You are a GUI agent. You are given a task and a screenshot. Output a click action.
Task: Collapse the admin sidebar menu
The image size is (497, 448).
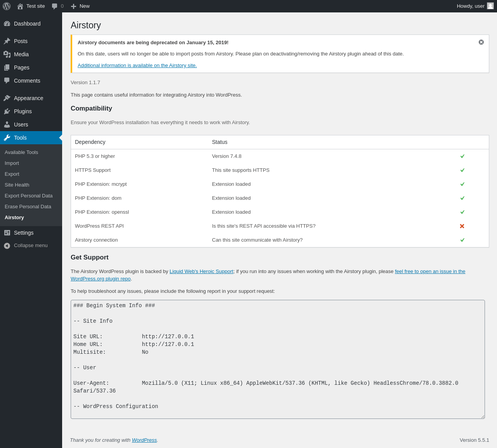[x=31, y=246]
